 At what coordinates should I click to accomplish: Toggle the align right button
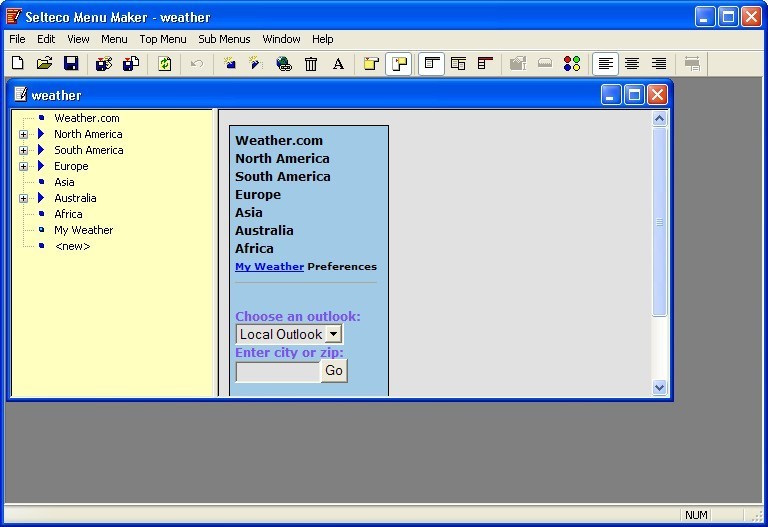pos(659,64)
